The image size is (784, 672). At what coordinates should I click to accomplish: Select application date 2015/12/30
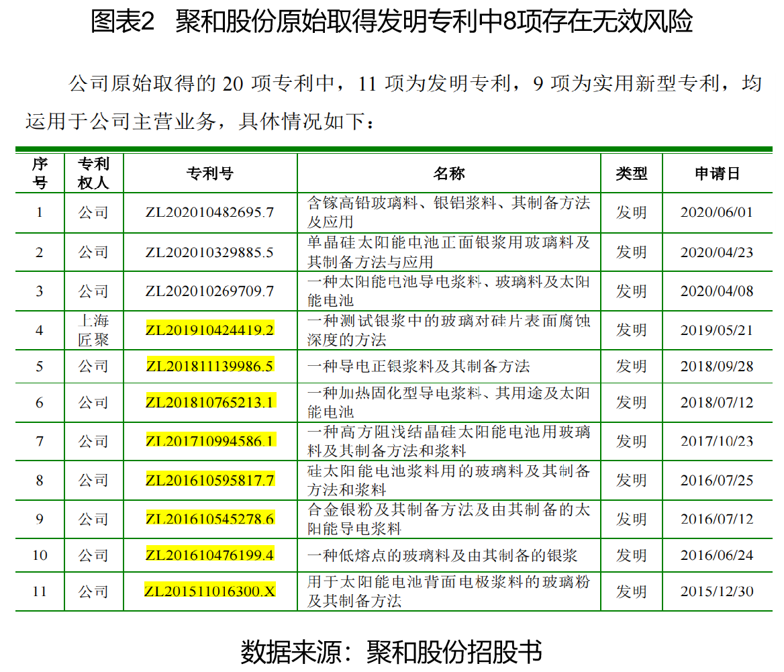pos(716,591)
